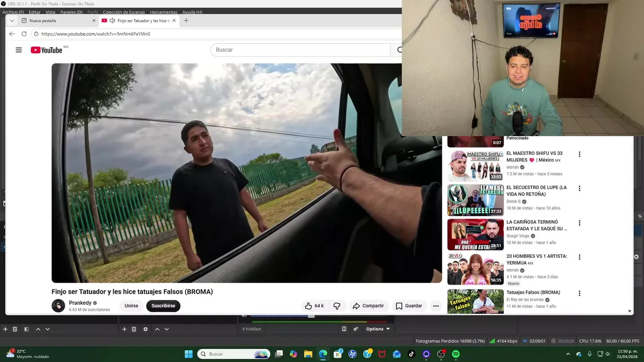Image resolution: width=644 pixels, height=362 pixels.
Task: Mute tab via speaker icon on YouTube tab
Action: 112,21
